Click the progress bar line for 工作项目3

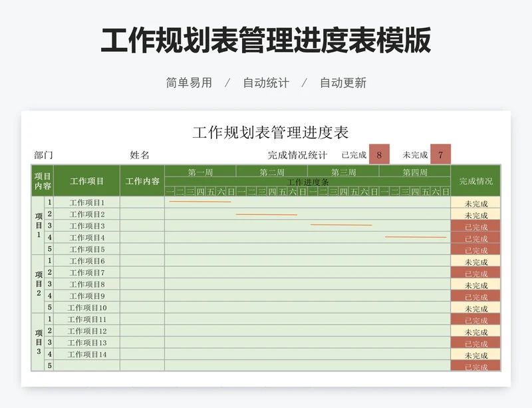click(341, 224)
